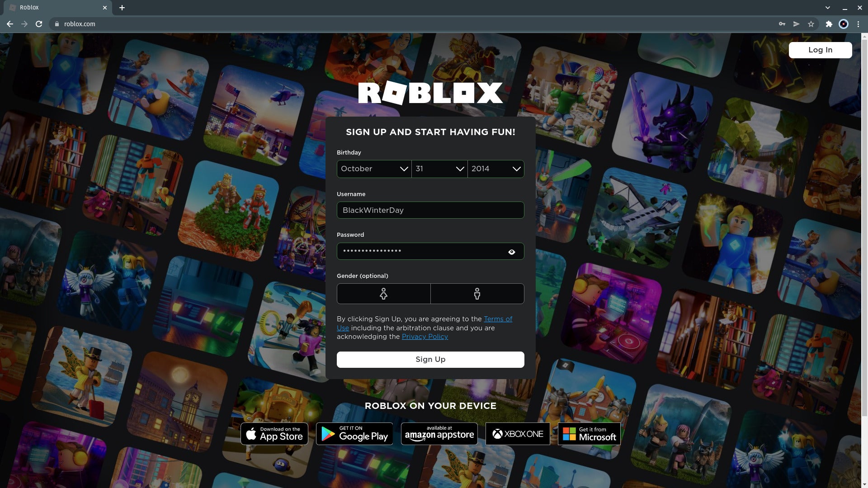
Task: Bookmark this page with star icon
Action: 811,24
